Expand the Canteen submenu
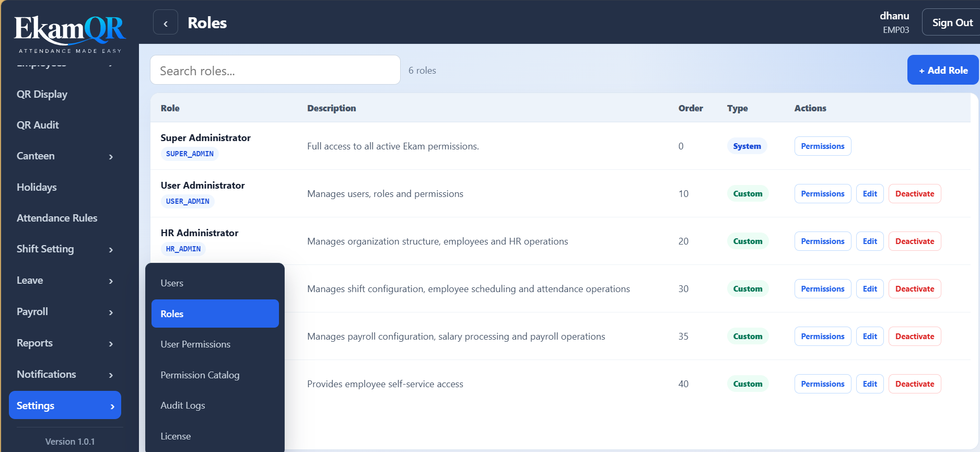980x452 pixels. coord(65,156)
